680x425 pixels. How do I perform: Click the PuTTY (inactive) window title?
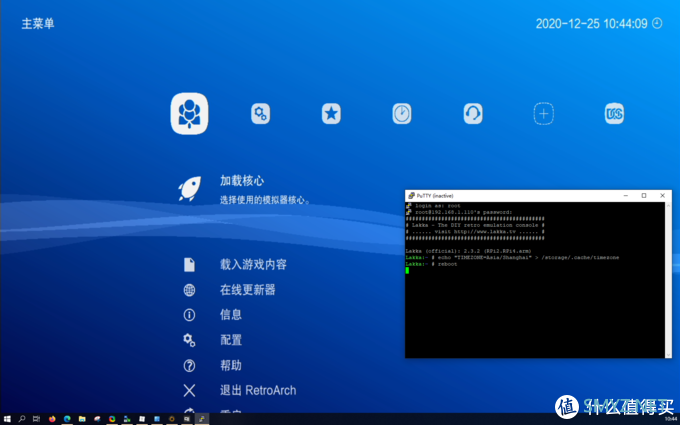(x=435, y=196)
